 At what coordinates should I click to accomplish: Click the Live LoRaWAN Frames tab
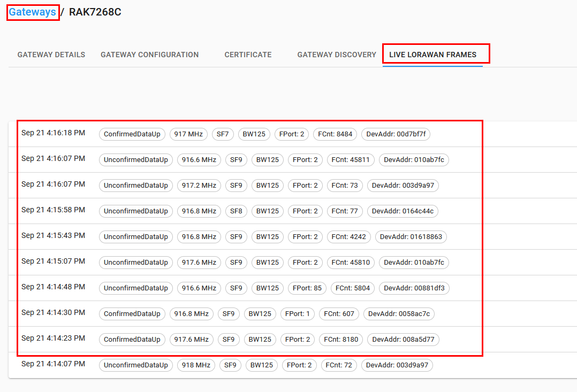tap(432, 55)
